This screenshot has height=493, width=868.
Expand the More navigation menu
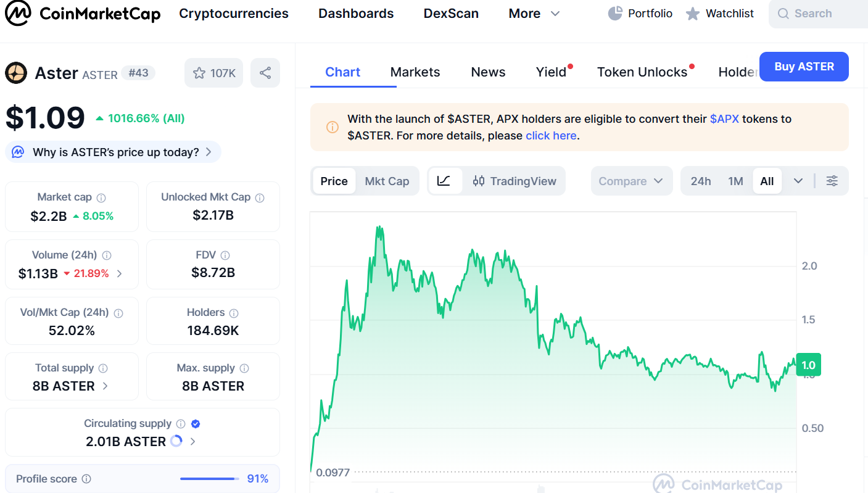533,13
